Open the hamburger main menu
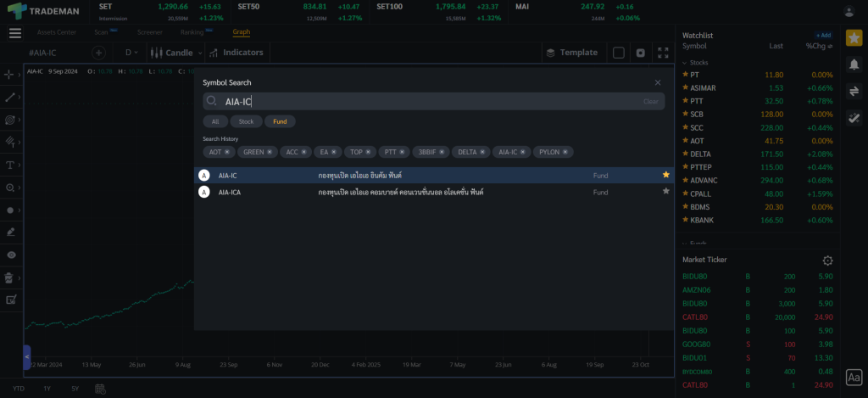Image resolution: width=868 pixels, height=398 pixels. pyautogui.click(x=14, y=33)
